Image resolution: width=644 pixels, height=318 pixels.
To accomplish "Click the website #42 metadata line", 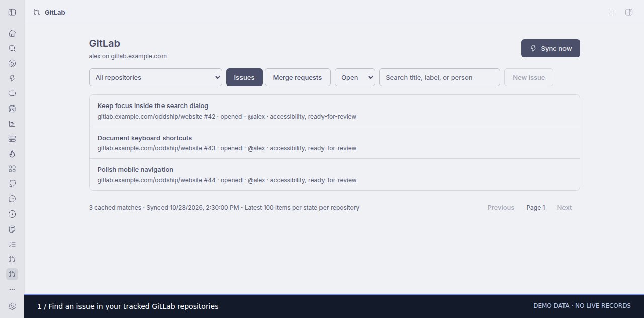I will 226,117.
